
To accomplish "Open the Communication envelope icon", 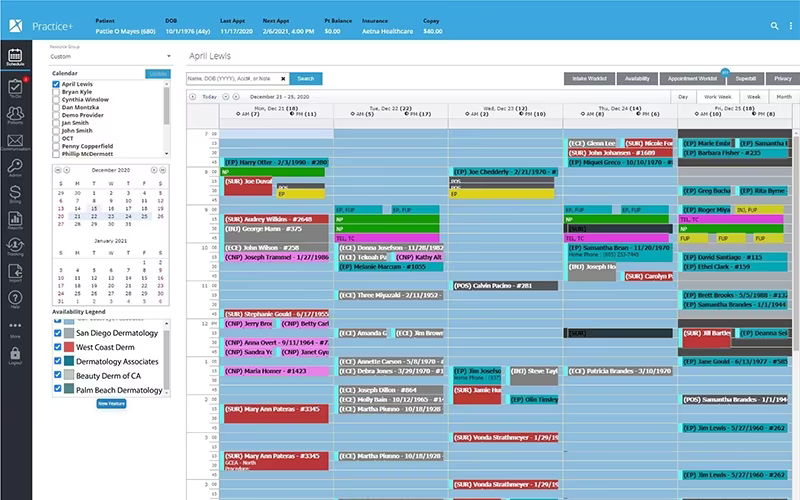I will [15, 141].
